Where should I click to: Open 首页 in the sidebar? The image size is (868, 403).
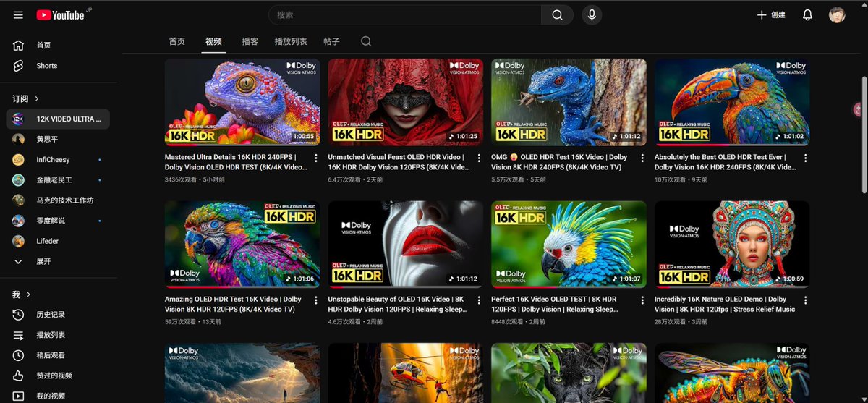pyautogui.click(x=58, y=45)
